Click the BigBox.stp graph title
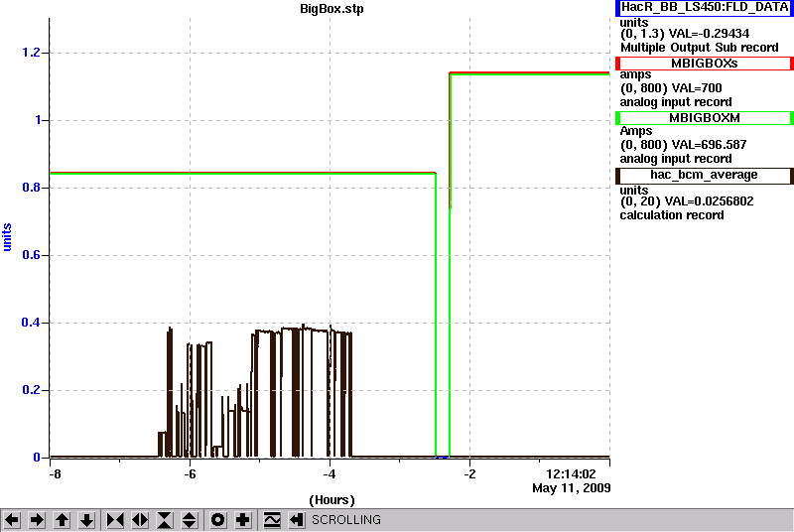This screenshot has height=532, width=794. pyautogui.click(x=331, y=9)
